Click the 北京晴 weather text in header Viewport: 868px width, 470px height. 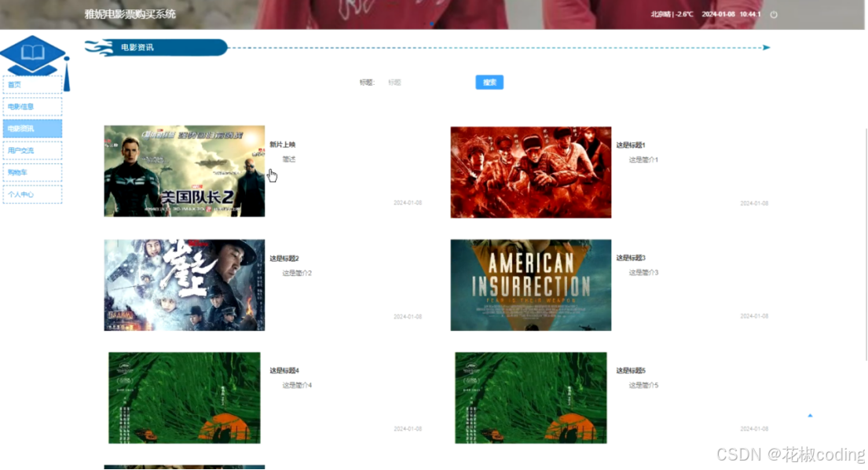[672, 14]
